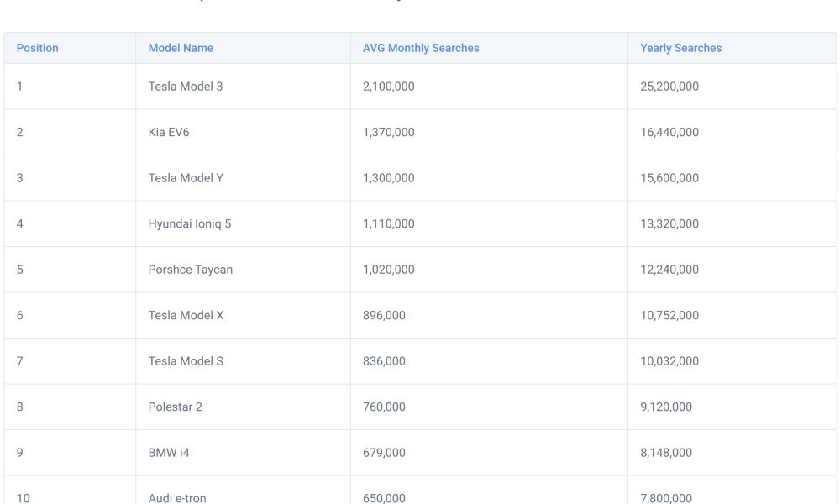The height and width of the screenshot is (504, 840).
Task: Click position number 4 in Hyundai Ioniq 5 row
Action: click(x=20, y=224)
